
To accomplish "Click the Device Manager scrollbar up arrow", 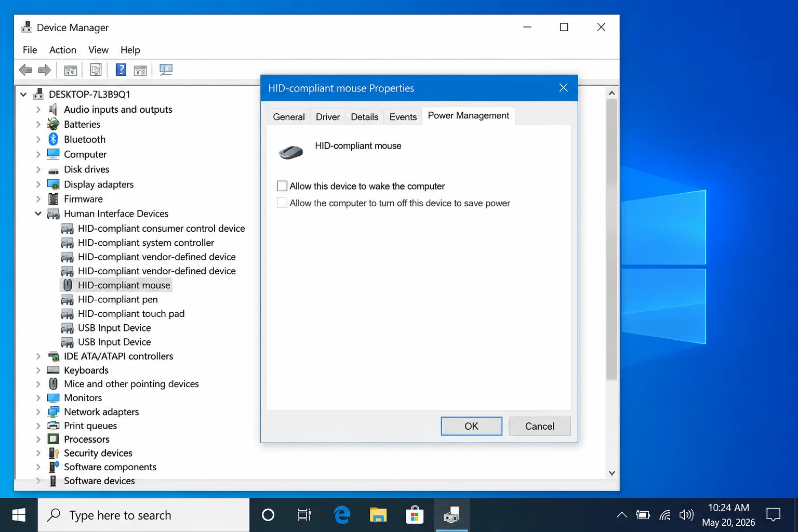I will [611, 93].
